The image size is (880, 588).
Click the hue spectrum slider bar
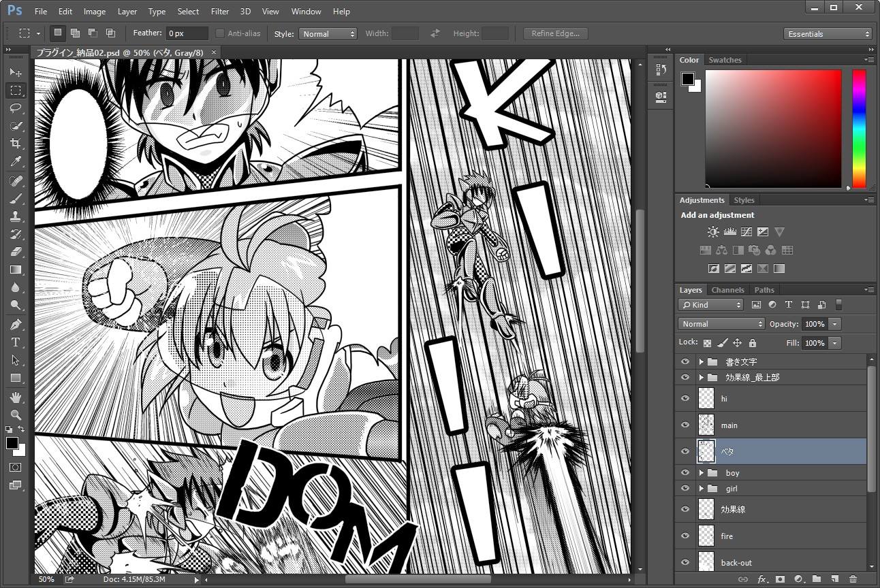[859, 129]
